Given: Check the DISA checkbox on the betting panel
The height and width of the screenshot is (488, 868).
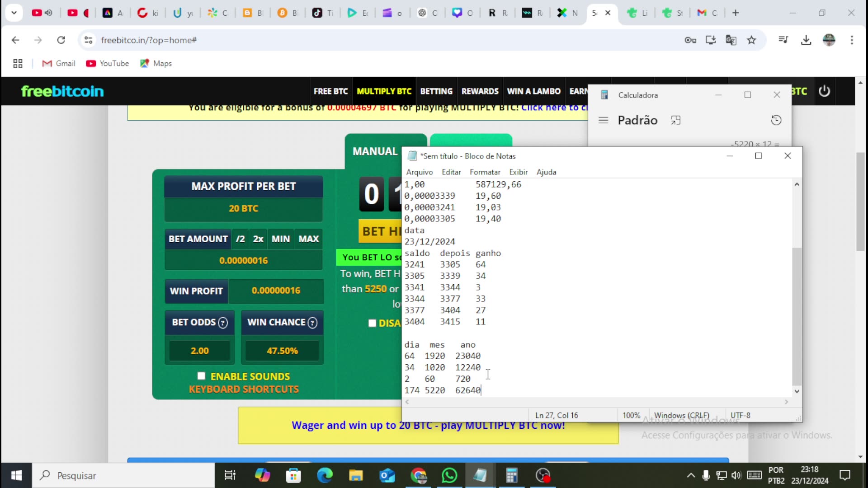Looking at the screenshot, I should 372,323.
